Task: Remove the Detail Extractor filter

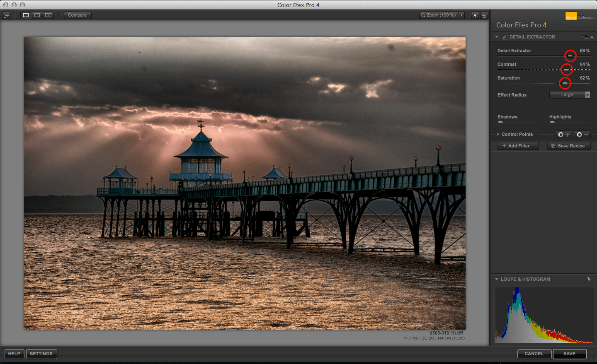Action: (592, 37)
